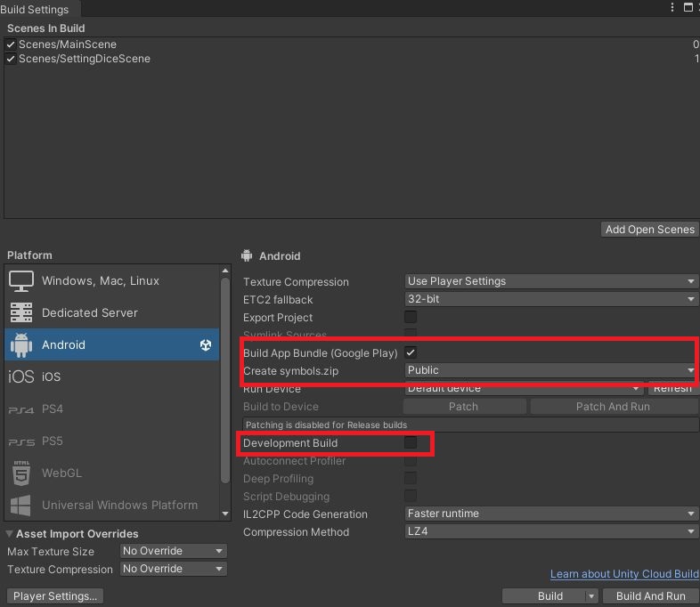Select the Scenes/MainScene entry
700x607 pixels.
point(350,45)
